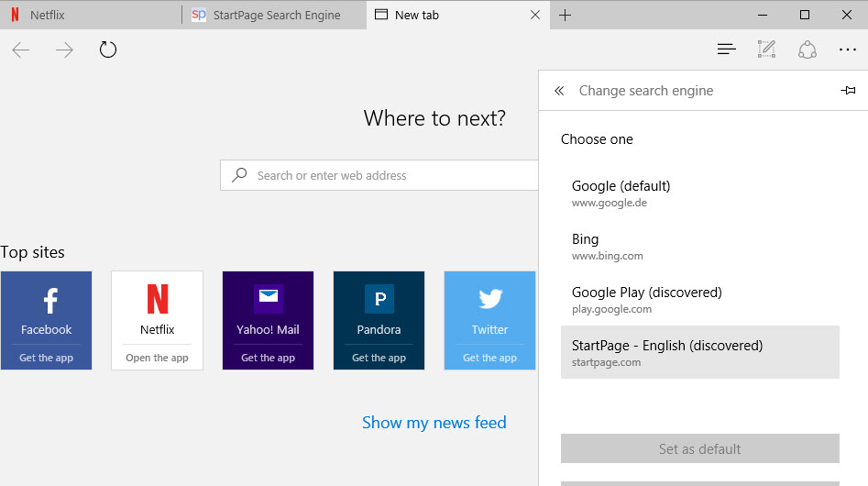Viewport: 868px width, 486px height.
Task: Click the Make a Web Note icon
Action: click(x=766, y=50)
